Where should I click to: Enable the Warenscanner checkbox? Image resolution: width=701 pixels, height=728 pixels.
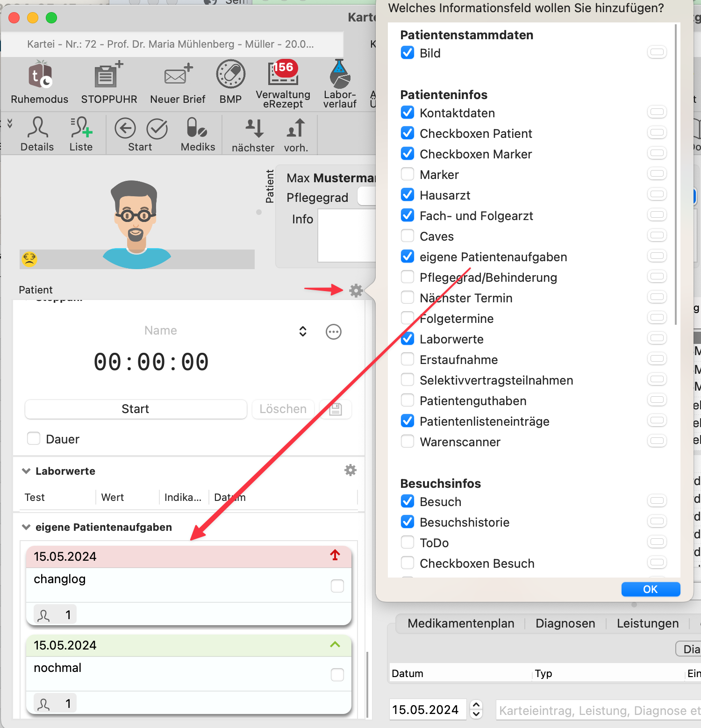coord(408,441)
